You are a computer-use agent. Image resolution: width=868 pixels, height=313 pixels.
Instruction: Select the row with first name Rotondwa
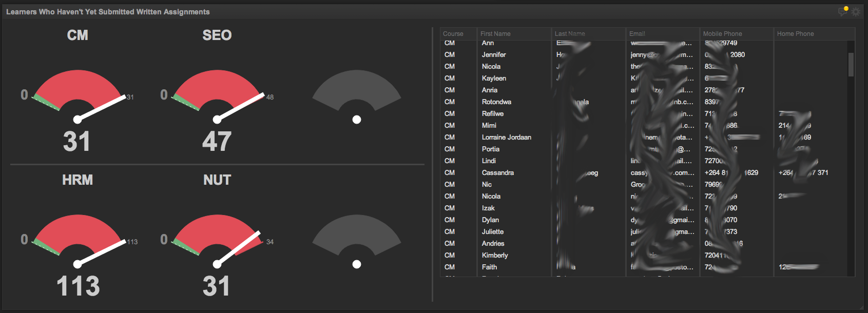pos(644,102)
